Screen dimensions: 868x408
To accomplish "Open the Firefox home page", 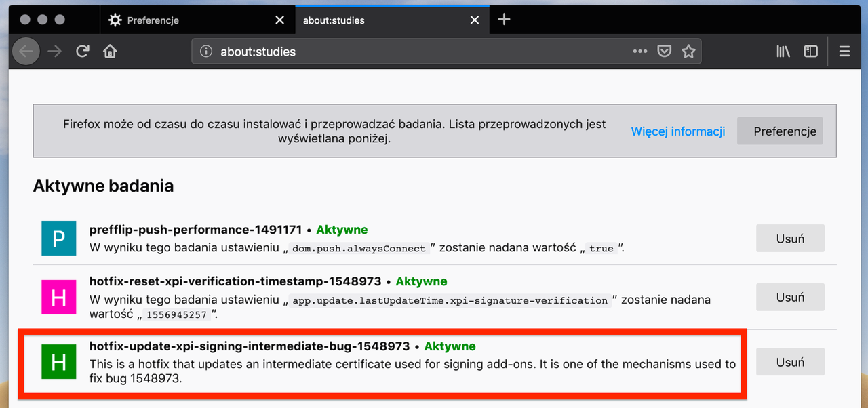I will (110, 52).
